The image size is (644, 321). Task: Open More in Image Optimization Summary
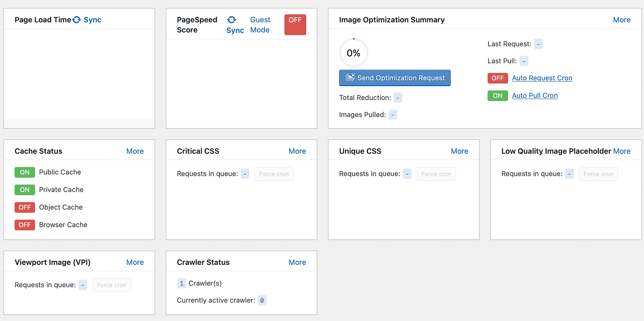point(621,20)
